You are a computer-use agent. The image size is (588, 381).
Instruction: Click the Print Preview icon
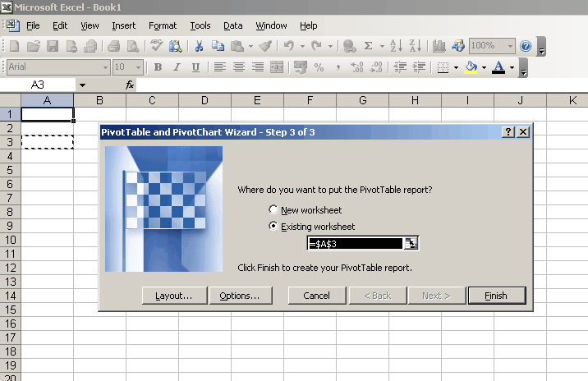[133, 46]
